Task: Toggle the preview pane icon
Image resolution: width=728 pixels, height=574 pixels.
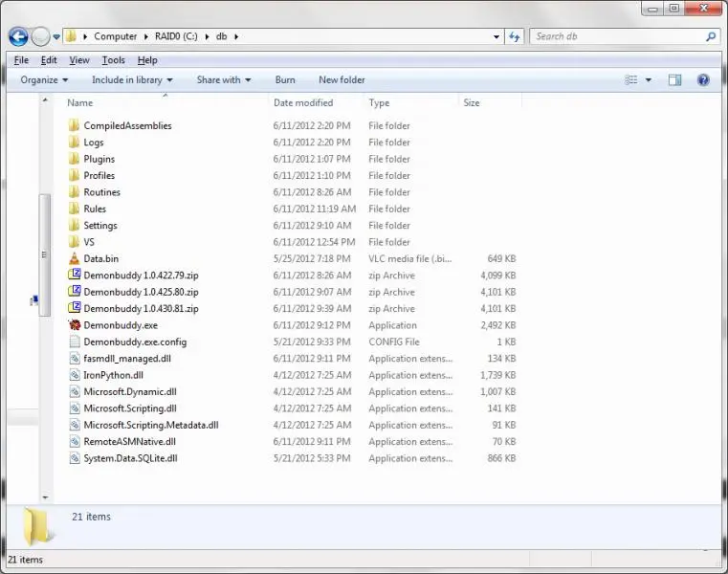Action: pos(674,80)
